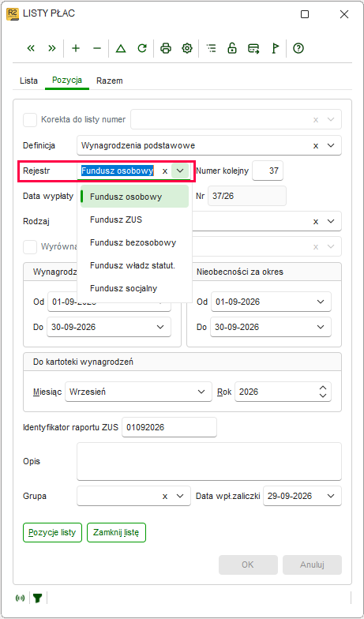Image resolution: width=364 pixels, height=619 pixels.
Task: Open the Miesiąc Wrzesień dropdown
Action: pyautogui.click(x=201, y=392)
